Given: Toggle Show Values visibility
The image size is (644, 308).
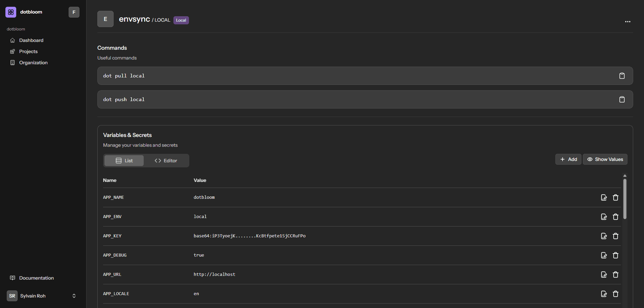Looking at the screenshot, I should pyautogui.click(x=605, y=159).
